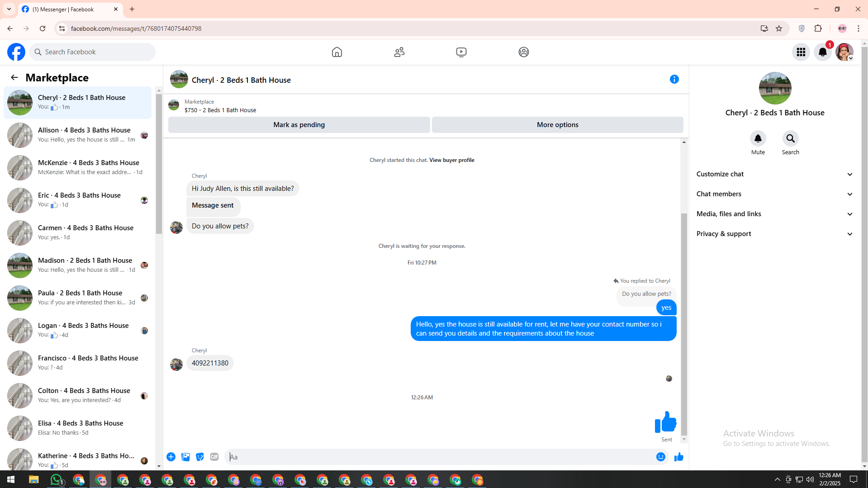Open a new browser tab
Viewport: 868px width, 488px height.
pos(132,9)
